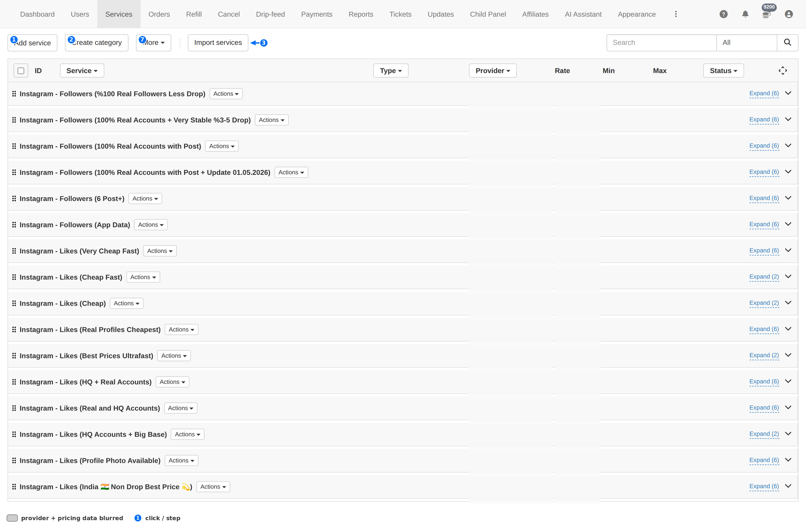Viewport: 806px width, 532px height.
Task: Expand (2) link for Likes (Cheap Fast)
Action: coord(764,277)
